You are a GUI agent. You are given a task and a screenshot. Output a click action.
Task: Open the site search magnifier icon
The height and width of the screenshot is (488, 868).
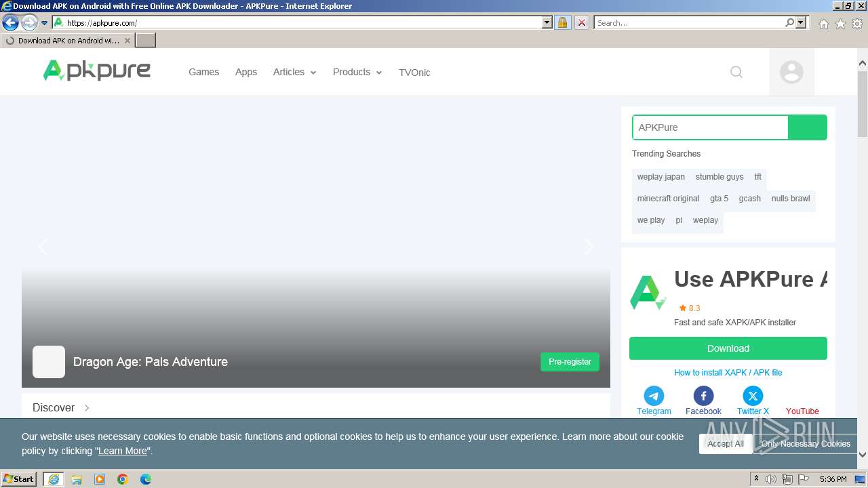736,72
